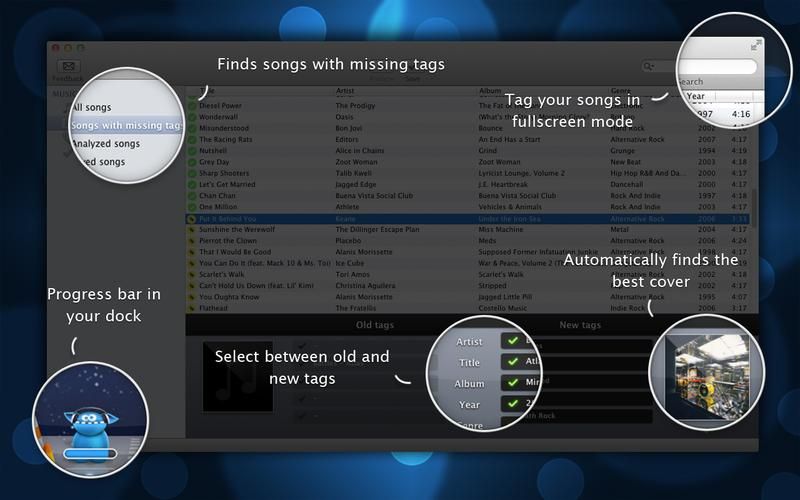This screenshot has height=500, width=800.
Task: Select the song Wonderwall
Action: pos(218,117)
